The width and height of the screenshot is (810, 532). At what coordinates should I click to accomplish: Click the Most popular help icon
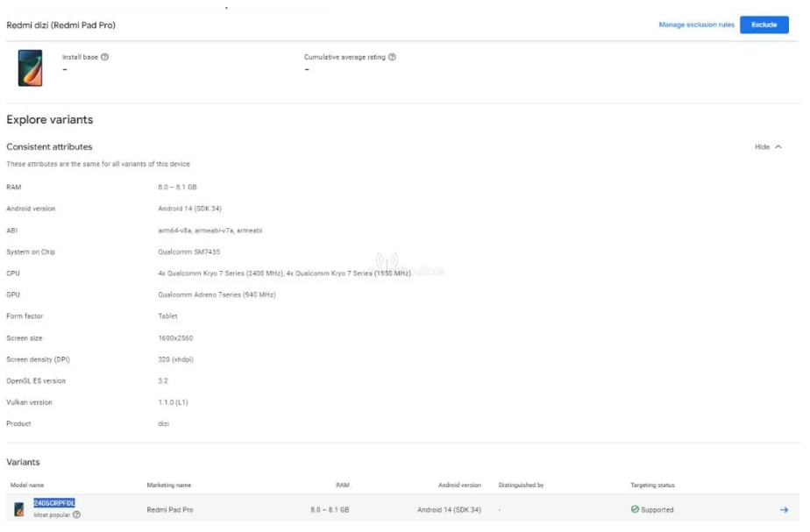point(76,515)
